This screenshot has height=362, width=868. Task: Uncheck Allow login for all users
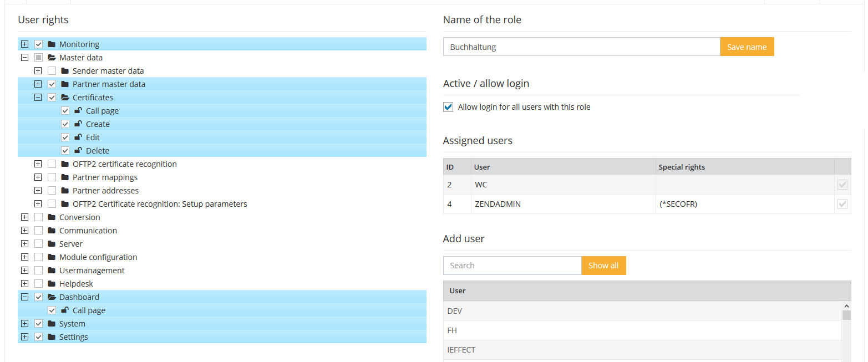point(448,107)
